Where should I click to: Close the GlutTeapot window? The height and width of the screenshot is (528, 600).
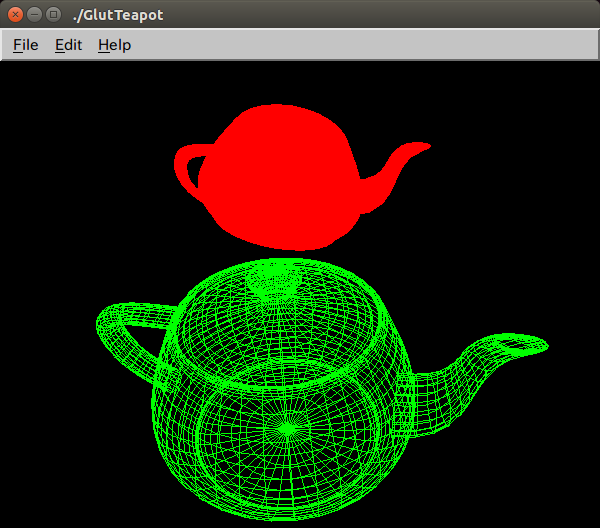[15, 15]
